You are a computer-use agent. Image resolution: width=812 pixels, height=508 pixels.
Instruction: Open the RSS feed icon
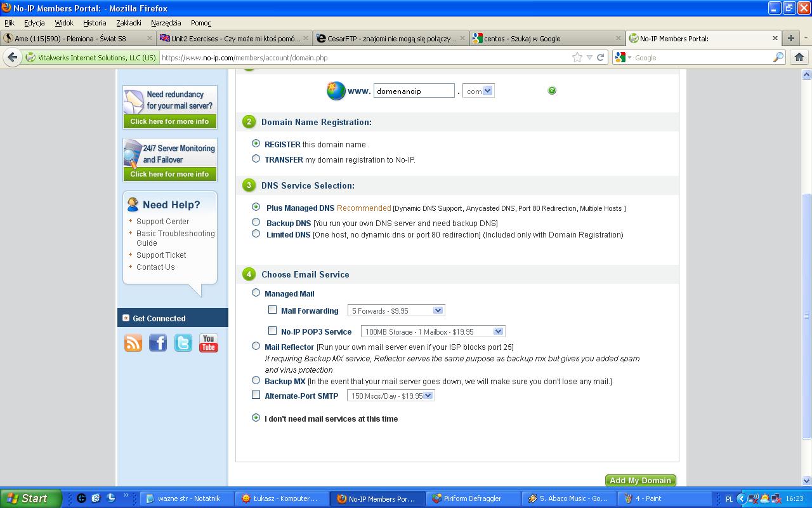pos(133,343)
